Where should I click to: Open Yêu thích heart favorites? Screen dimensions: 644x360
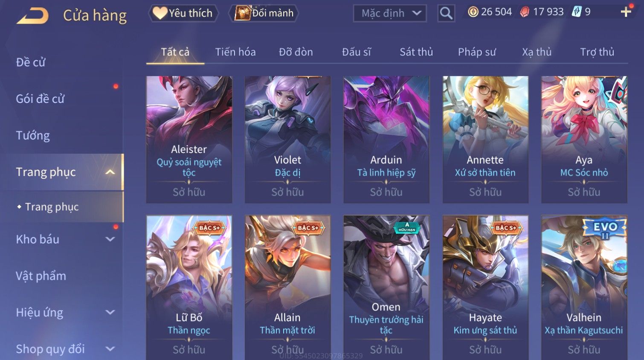[183, 13]
